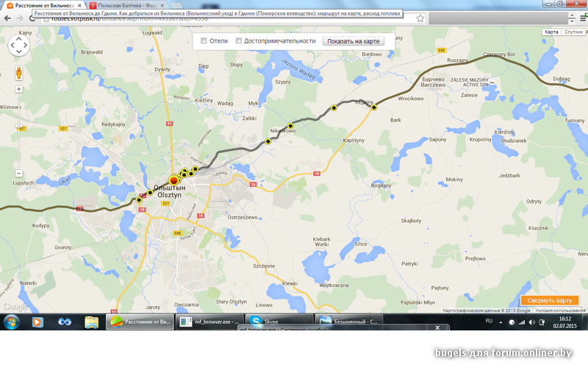Click the Brąswałd village label
This screenshot has width=588, height=370.
coord(91,51)
